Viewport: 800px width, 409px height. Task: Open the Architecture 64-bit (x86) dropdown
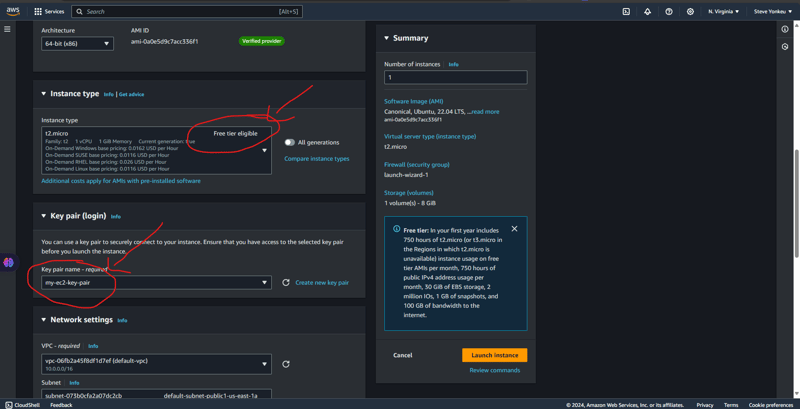pyautogui.click(x=78, y=44)
